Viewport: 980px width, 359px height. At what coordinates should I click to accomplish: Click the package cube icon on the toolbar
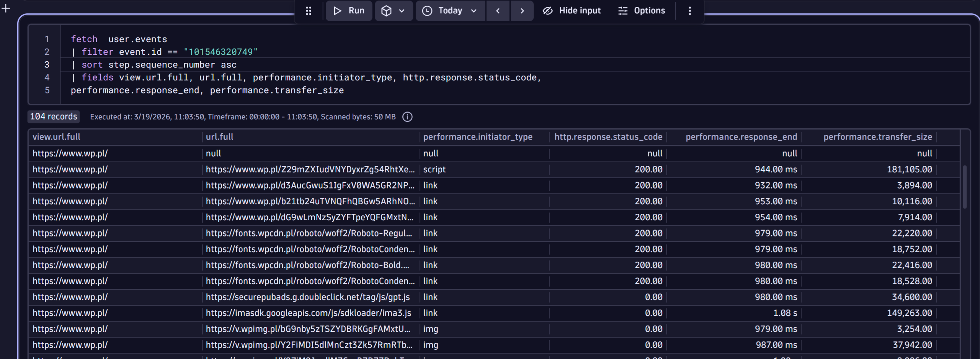(x=387, y=10)
